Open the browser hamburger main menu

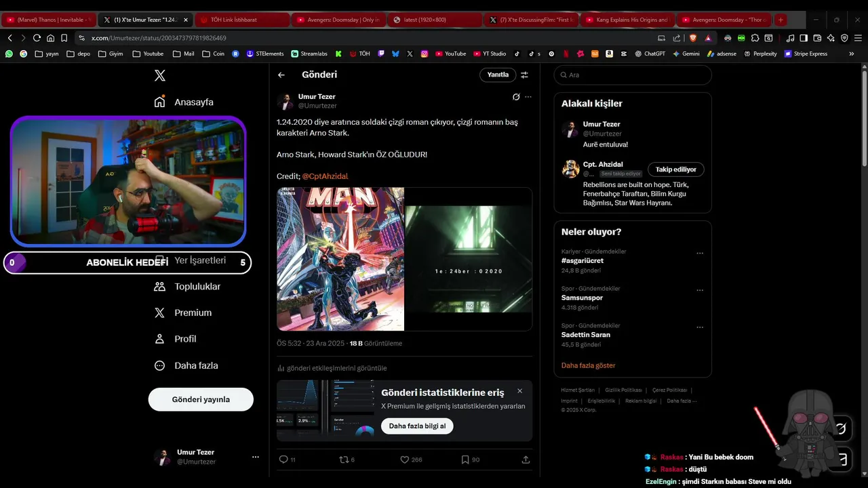pyautogui.click(x=858, y=38)
